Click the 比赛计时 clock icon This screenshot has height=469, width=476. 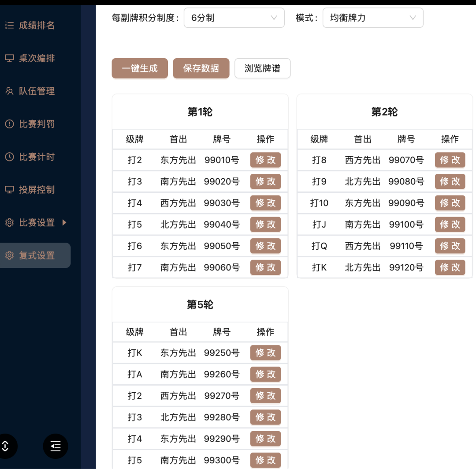tap(9, 157)
